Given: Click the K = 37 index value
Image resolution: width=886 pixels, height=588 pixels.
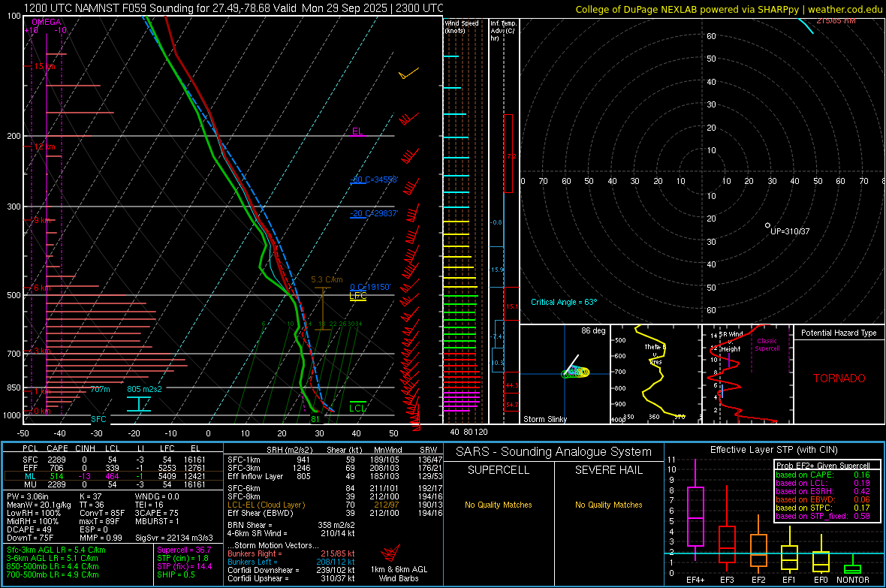Looking at the screenshot, I should pos(90,496).
